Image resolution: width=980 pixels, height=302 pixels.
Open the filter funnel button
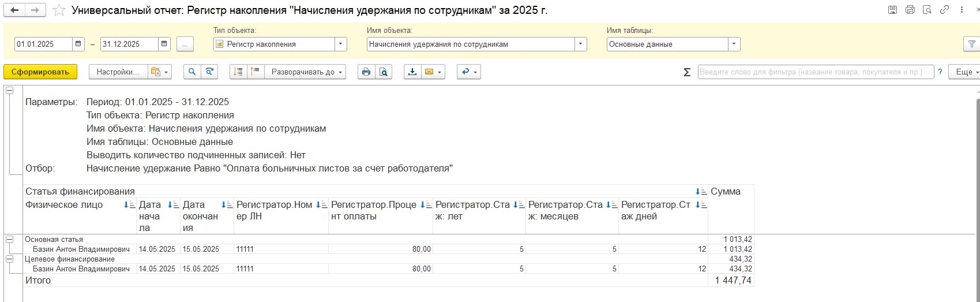pyautogui.click(x=971, y=44)
